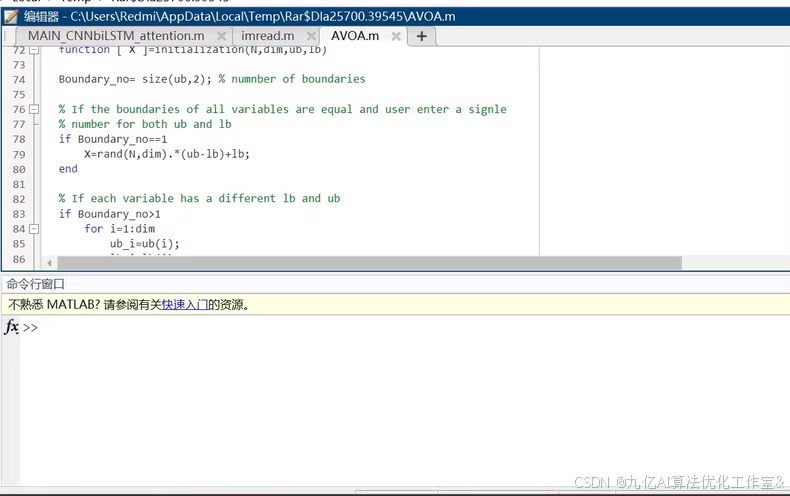Collapse the comment block at line 76

pos(34,109)
